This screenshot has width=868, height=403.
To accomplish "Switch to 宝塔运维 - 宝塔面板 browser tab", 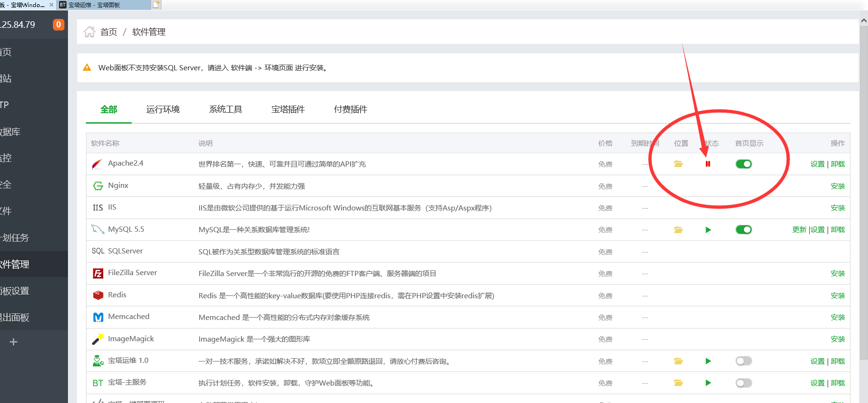I will (103, 5).
